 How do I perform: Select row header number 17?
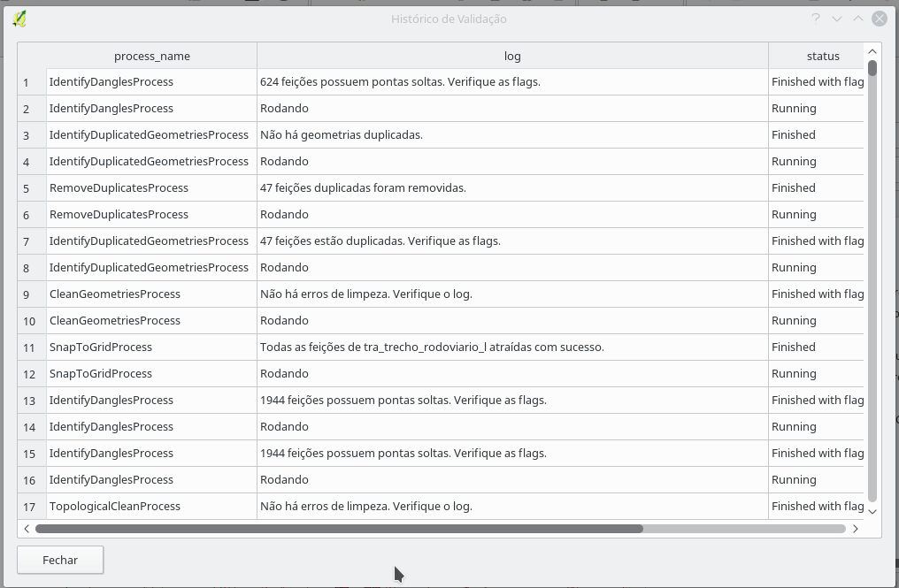pos(32,507)
